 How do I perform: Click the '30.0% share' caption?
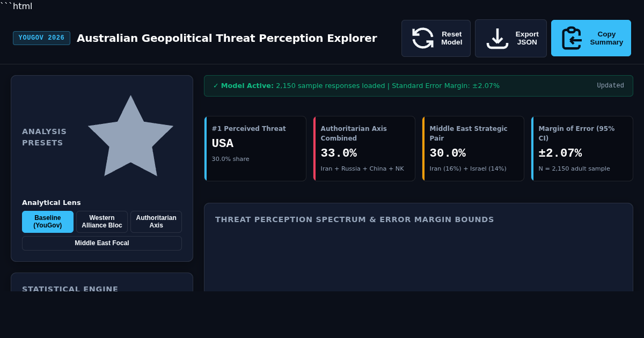[x=231, y=159]
